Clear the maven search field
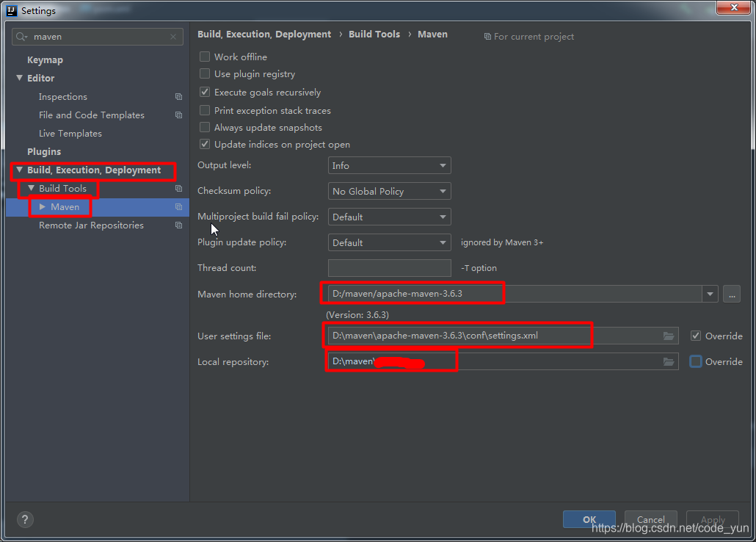This screenshot has width=756, height=542. [173, 37]
